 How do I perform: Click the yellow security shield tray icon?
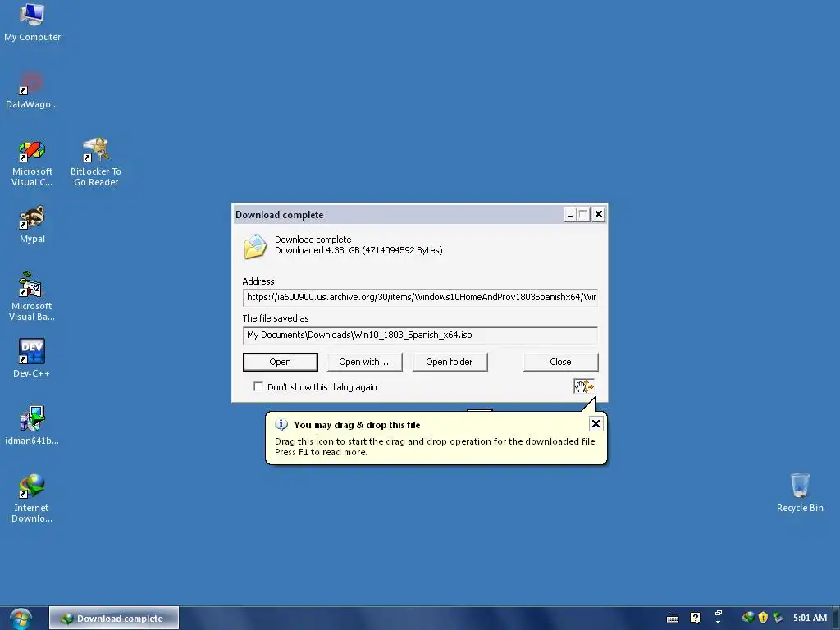coord(763,618)
